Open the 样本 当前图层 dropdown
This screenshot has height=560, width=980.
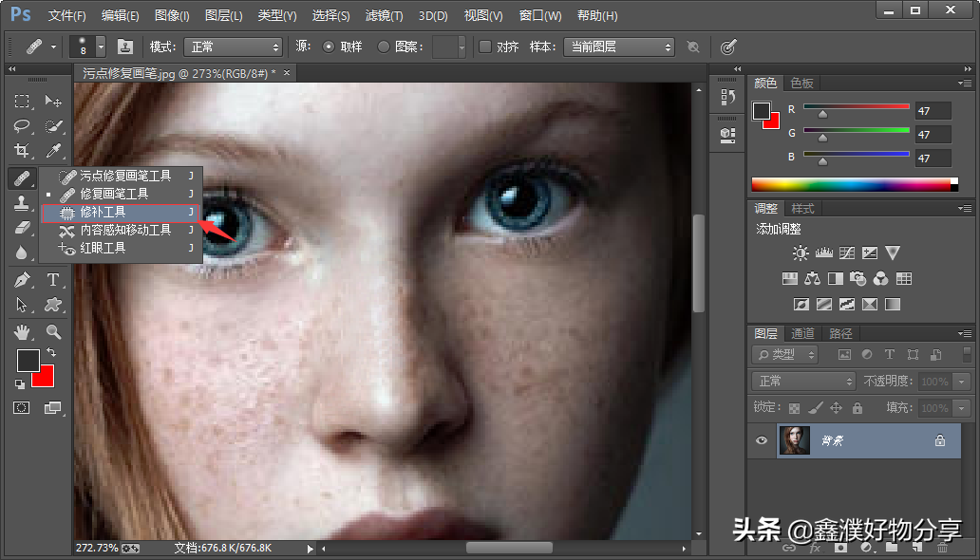click(x=619, y=47)
